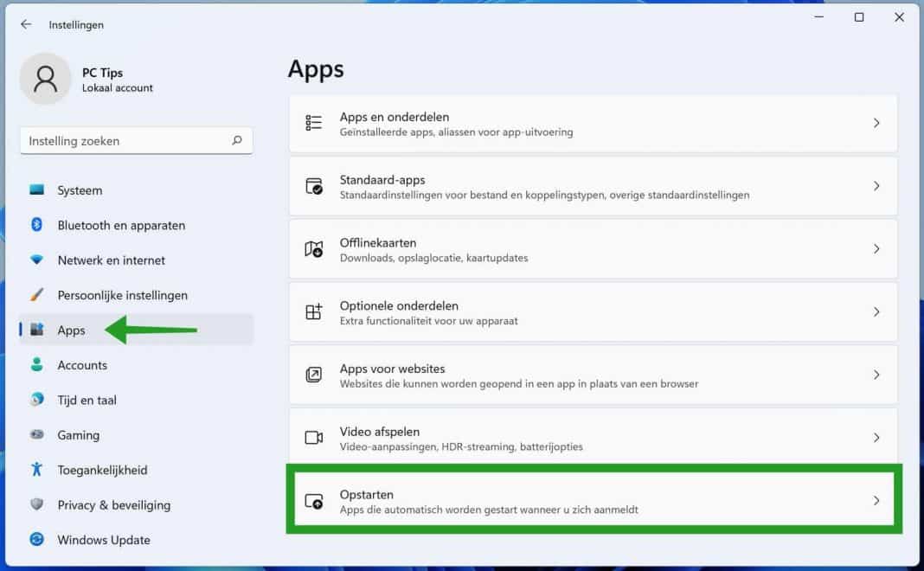Image resolution: width=924 pixels, height=571 pixels.
Task: Click the Offlinekaarten map icon
Action: 317,249
